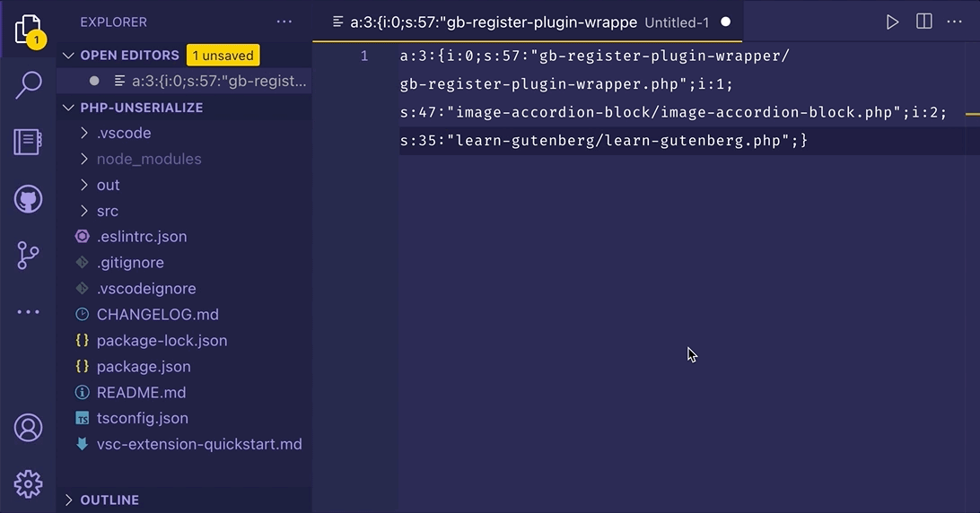
Task: Open CHANGELOG.md file
Action: (x=158, y=314)
